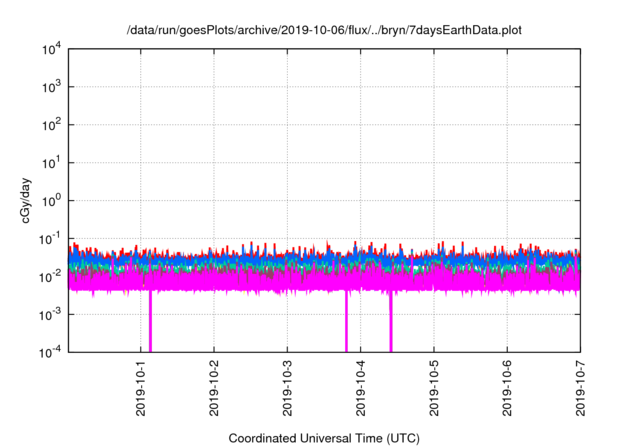Screen dimensions: 640x448
Task: Click the 2019-10-6 x-axis tick label
Action: point(507,388)
